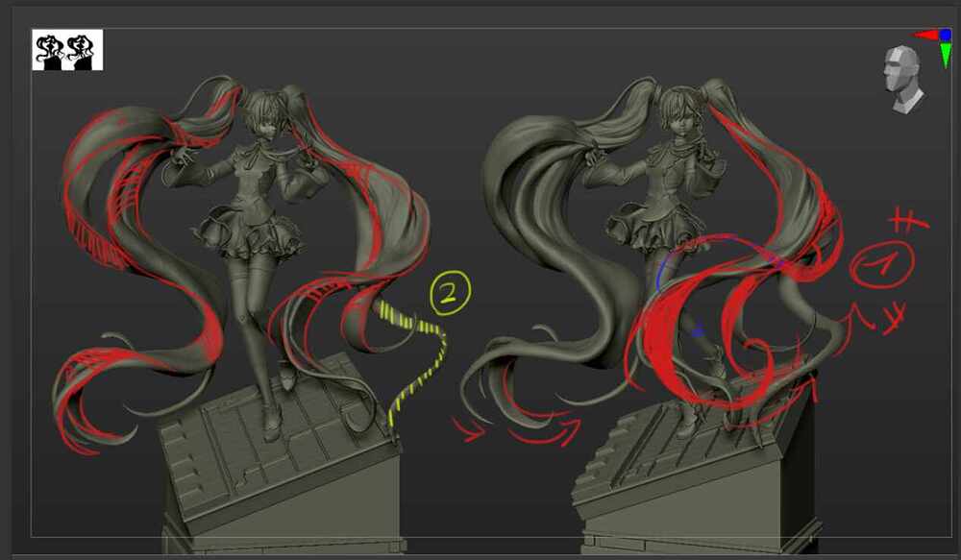Click the CamView head orientation gizmo
961x560 pixels.
(902, 80)
